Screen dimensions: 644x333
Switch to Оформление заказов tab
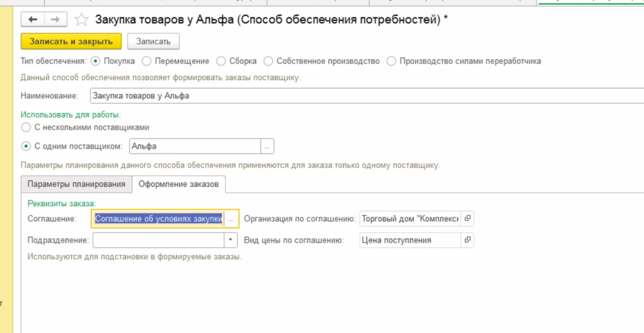point(178,184)
